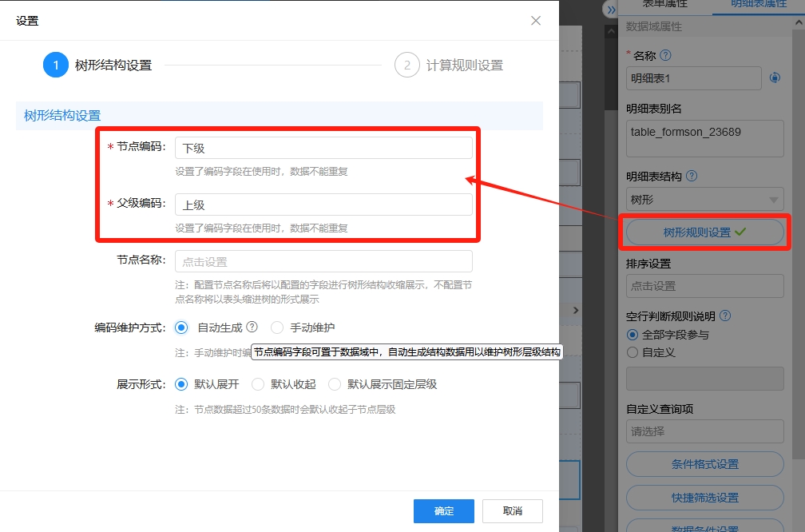Collapse the properties panel with the double-arrow icon

(x=611, y=10)
